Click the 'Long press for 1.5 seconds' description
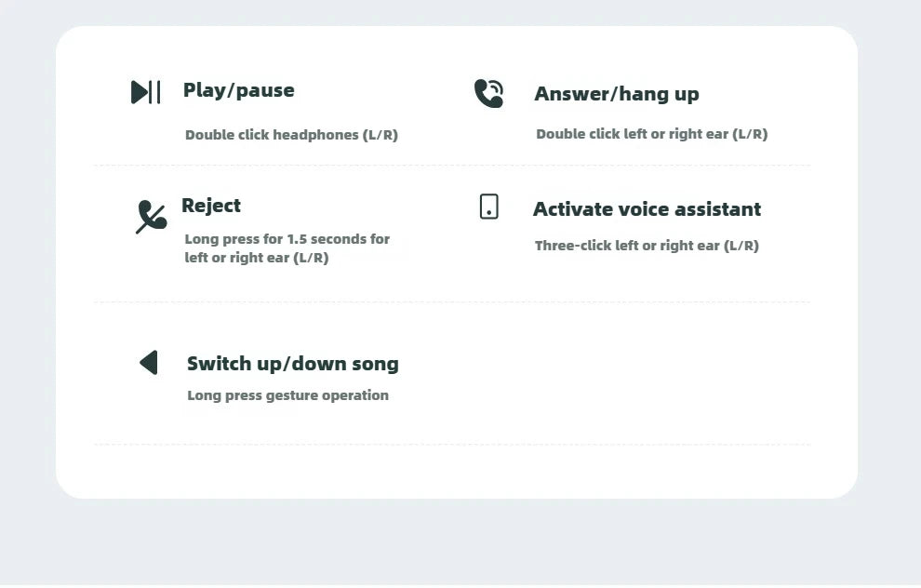The height and width of the screenshot is (588, 921). pos(287,248)
